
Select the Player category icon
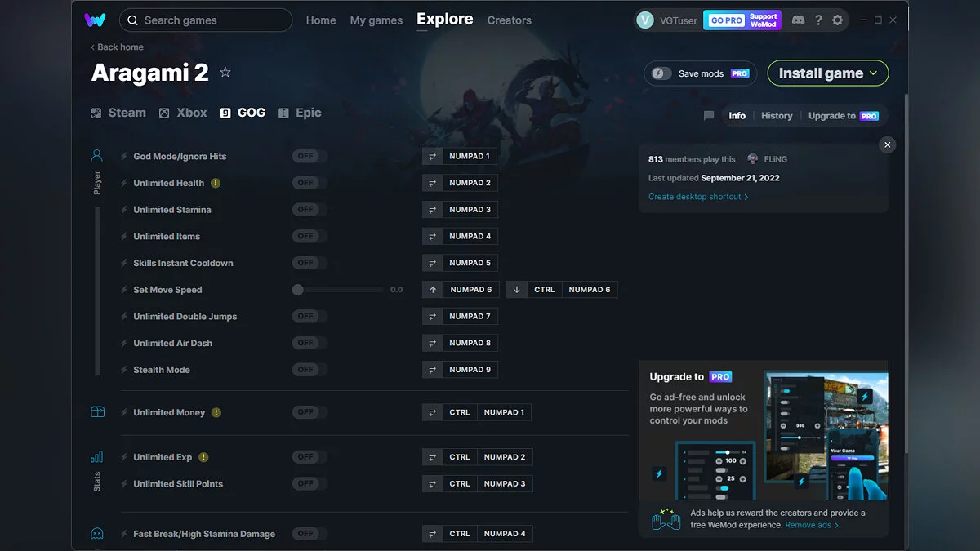click(97, 155)
